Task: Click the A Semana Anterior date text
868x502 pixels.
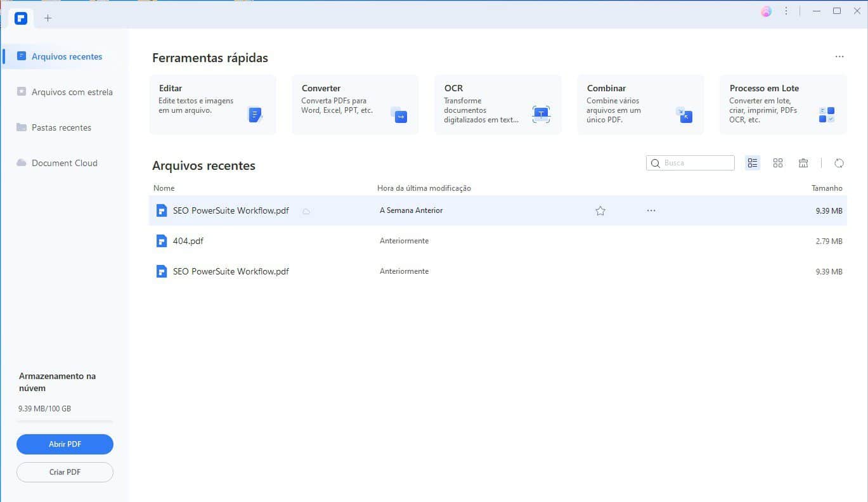Action: [411, 210]
